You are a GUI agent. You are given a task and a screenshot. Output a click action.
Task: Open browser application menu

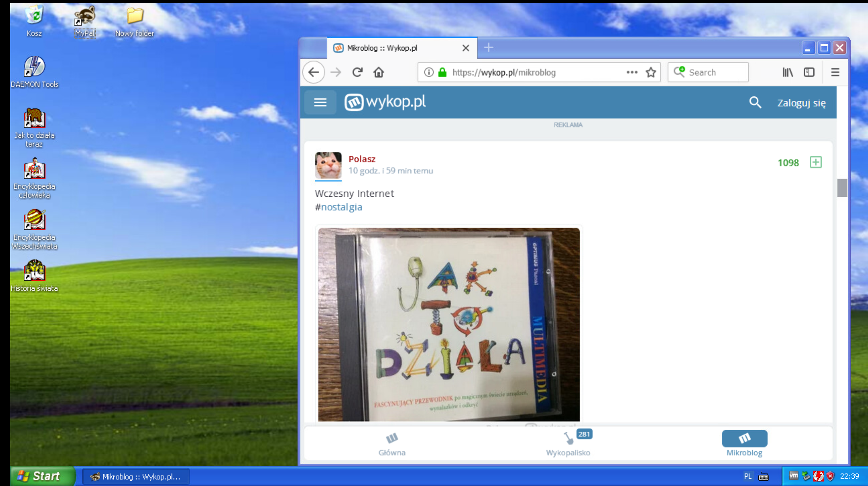[x=835, y=72]
